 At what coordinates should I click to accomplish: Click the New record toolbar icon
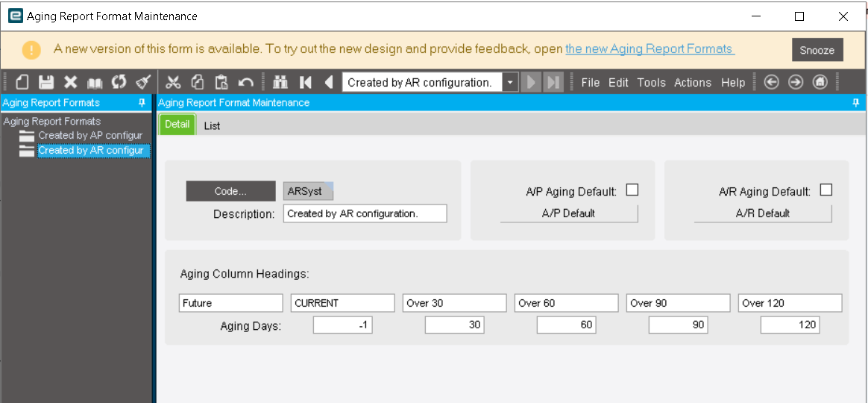point(23,82)
